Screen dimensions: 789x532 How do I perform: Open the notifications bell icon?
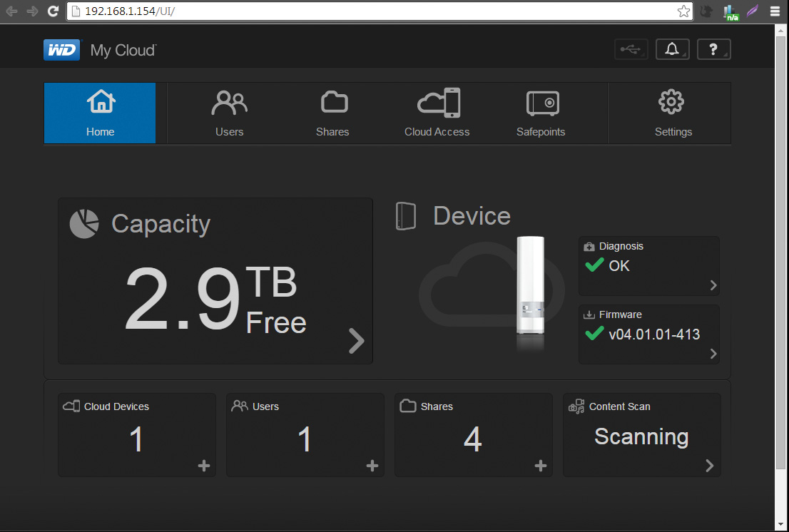672,49
